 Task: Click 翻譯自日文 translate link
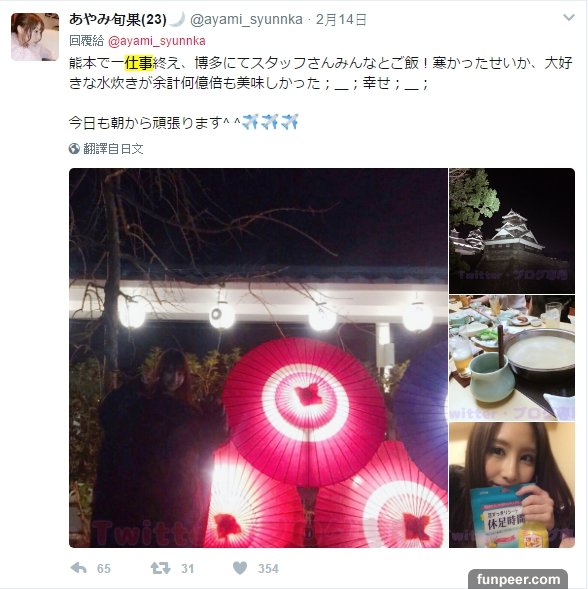pyautogui.click(x=113, y=149)
